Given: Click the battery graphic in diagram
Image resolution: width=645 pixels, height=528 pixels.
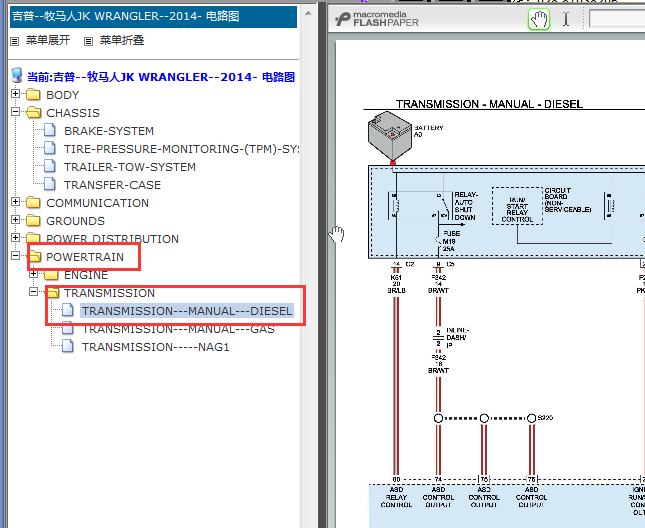Looking at the screenshot, I should [390, 136].
